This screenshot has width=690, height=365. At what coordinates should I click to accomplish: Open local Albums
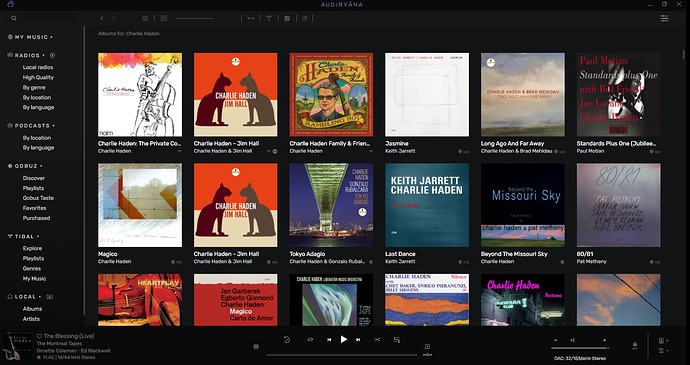(x=33, y=309)
